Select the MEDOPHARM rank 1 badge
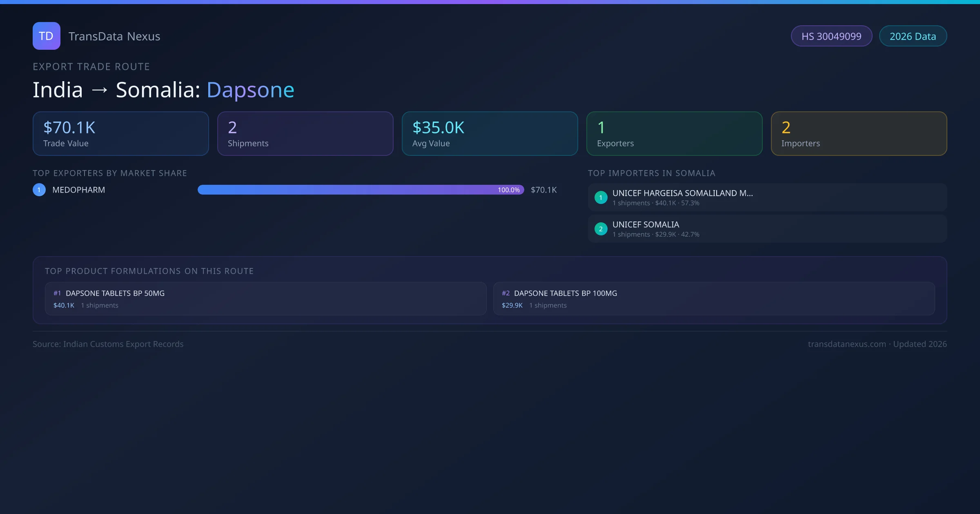980x514 pixels. (39, 189)
